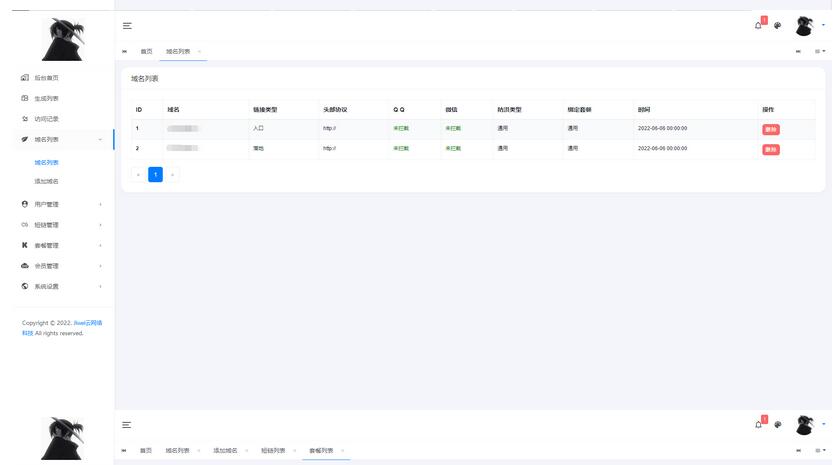Click 删除 button for domain ID 1

point(770,130)
